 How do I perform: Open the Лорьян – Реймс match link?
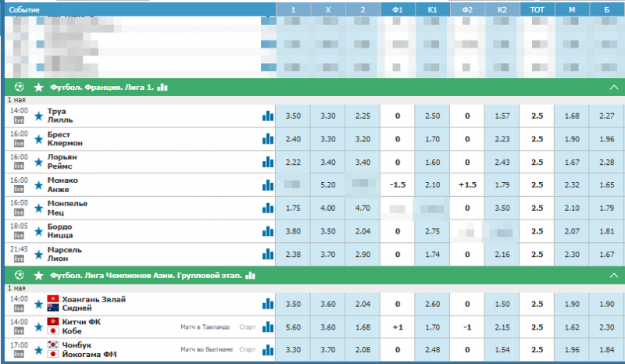[x=62, y=162]
